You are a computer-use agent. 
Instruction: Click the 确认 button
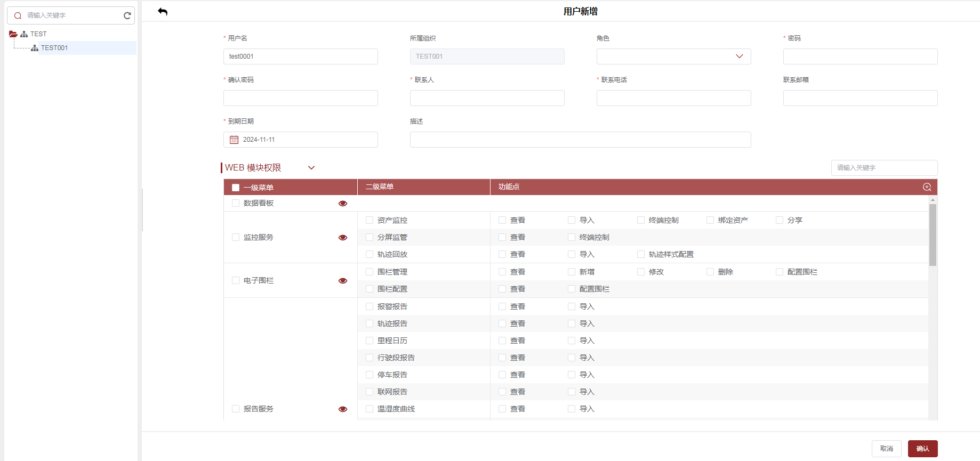tap(922, 449)
